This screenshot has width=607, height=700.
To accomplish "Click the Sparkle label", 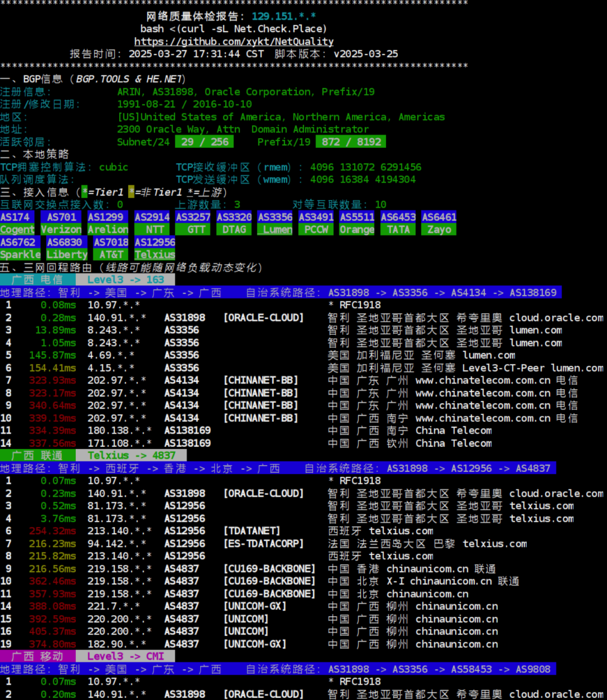I will [x=20, y=254].
